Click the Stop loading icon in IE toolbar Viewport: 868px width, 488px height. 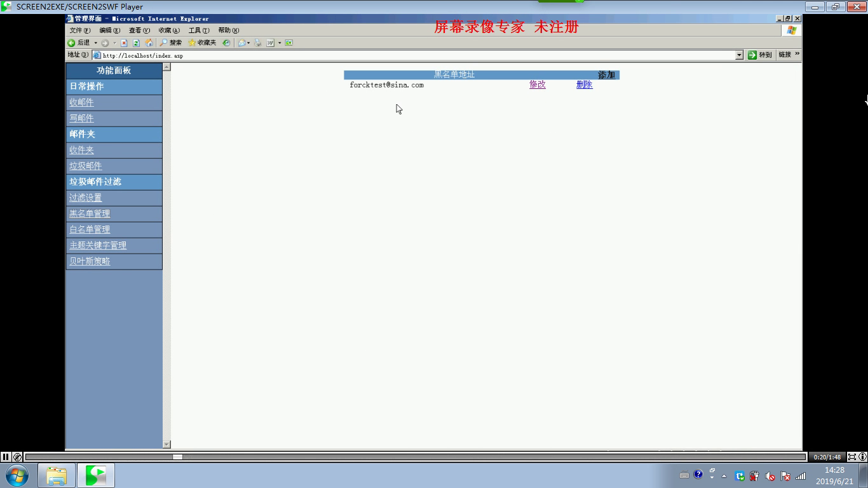tap(124, 43)
